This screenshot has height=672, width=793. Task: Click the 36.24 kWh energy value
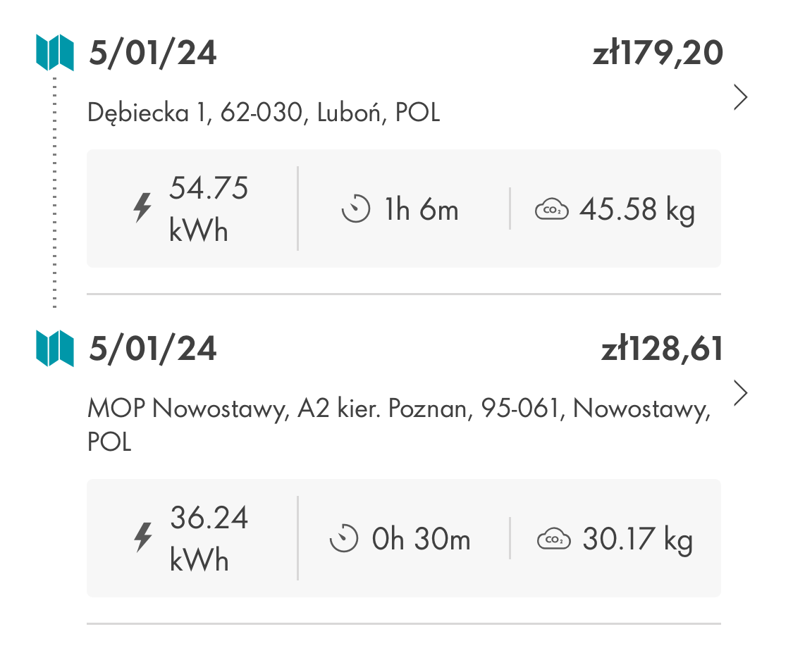pos(209,538)
